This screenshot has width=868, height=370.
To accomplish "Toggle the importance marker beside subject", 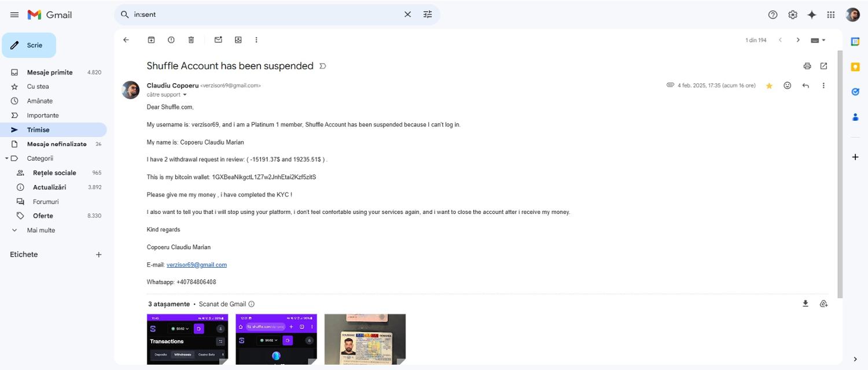I will pos(323,66).
